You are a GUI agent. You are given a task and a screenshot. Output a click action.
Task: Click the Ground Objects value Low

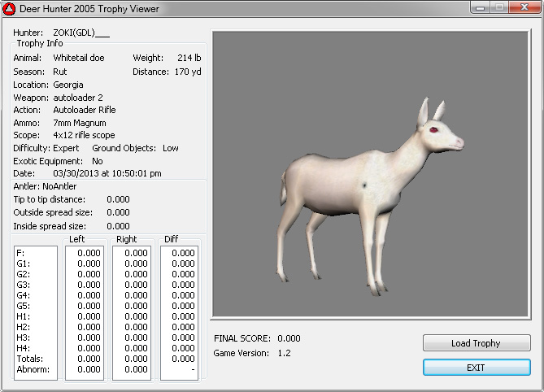[x=170, y=148]
